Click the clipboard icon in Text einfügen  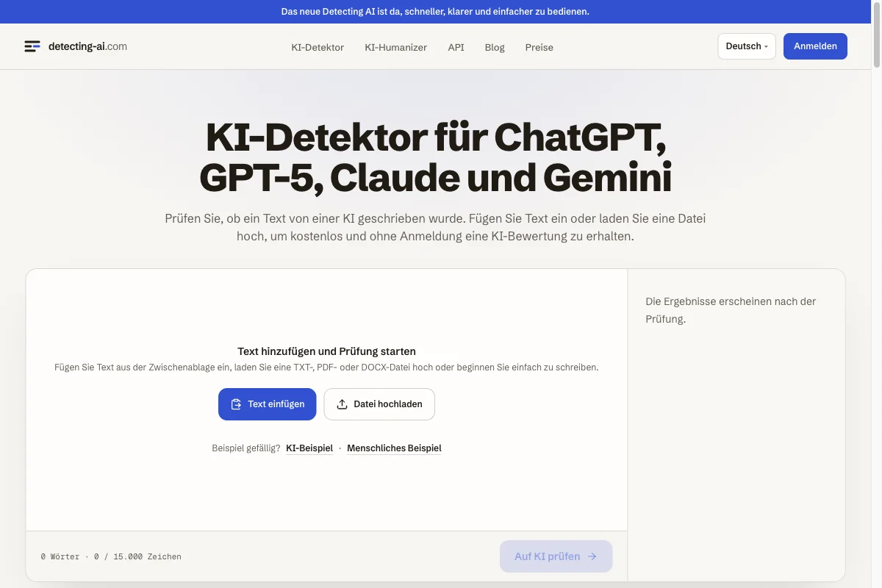click(236, 404)
